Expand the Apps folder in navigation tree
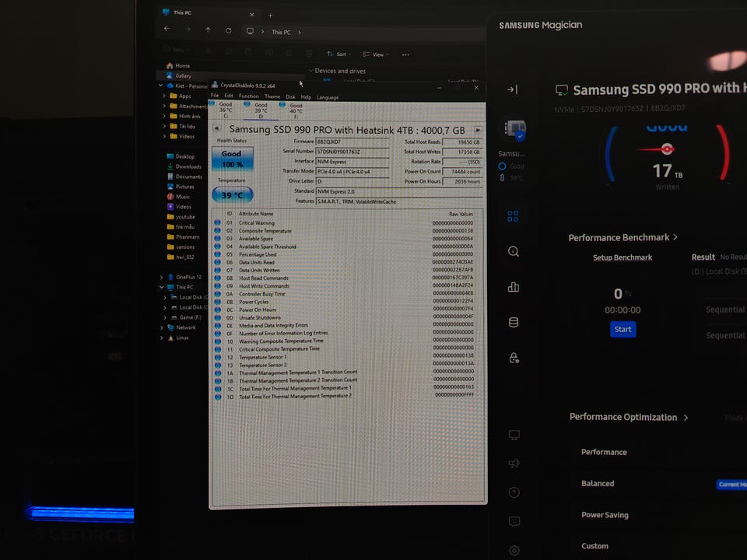Screen dimensions: 747x560 [164, 96]
